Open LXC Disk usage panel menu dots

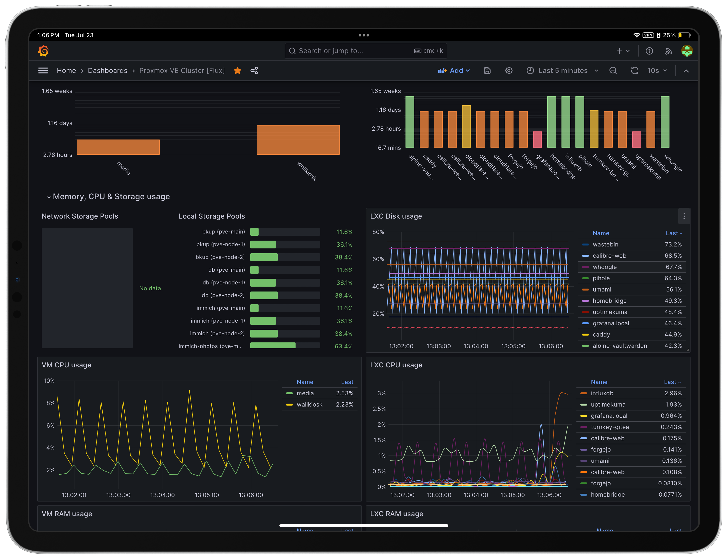684,216
